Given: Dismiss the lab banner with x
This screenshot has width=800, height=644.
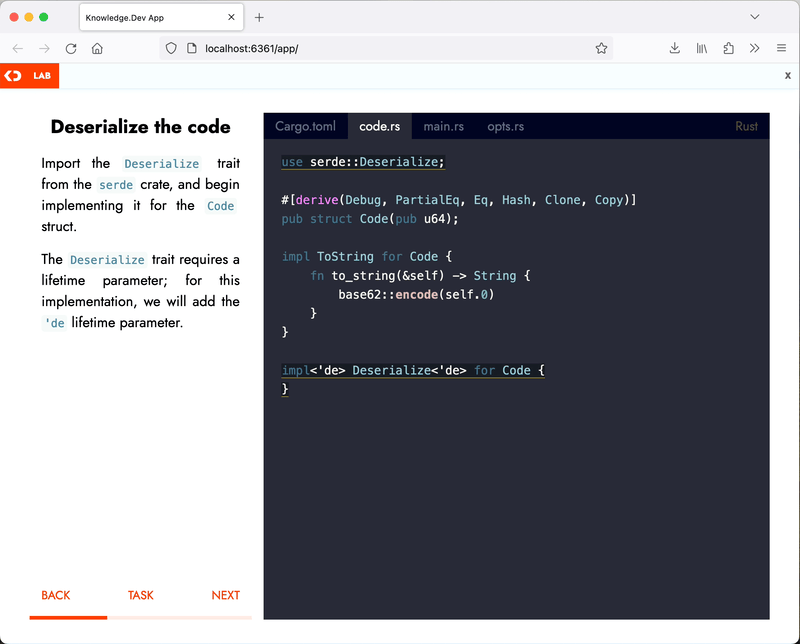Looking at the screenshot, I should (x=787, y=76).
